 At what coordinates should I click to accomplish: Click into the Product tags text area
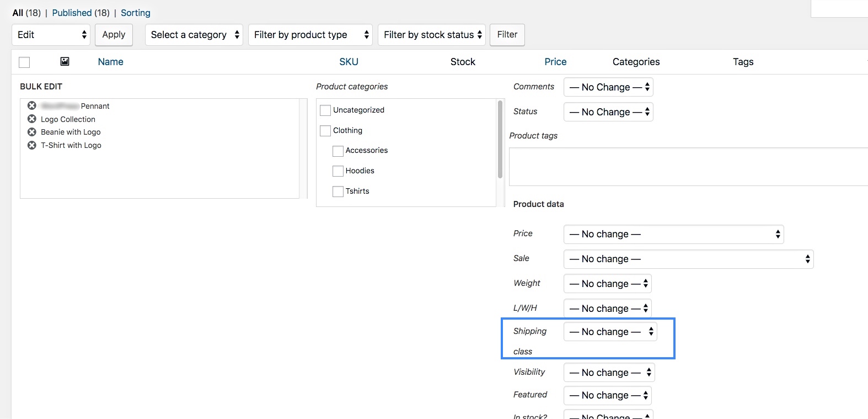(688, 167)
